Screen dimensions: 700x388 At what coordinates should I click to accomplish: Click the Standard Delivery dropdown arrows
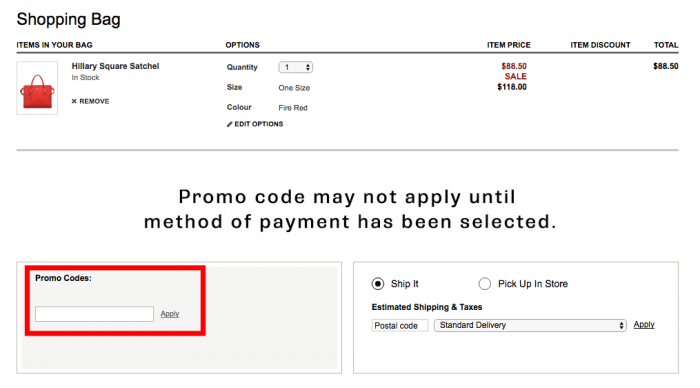point(621,325)
